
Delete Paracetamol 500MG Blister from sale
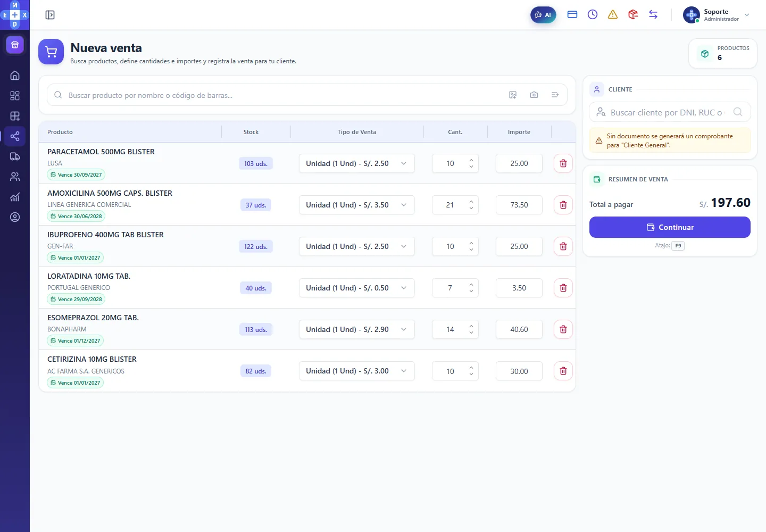563,163
